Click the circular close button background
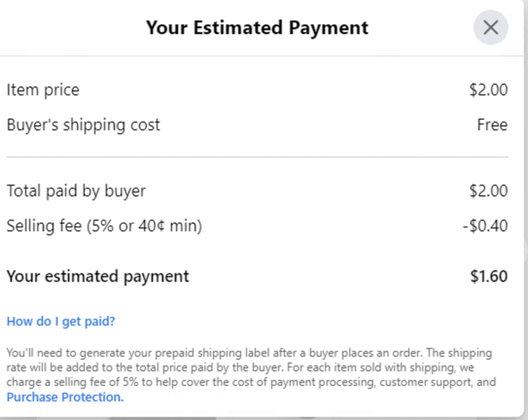 (490, 27)
